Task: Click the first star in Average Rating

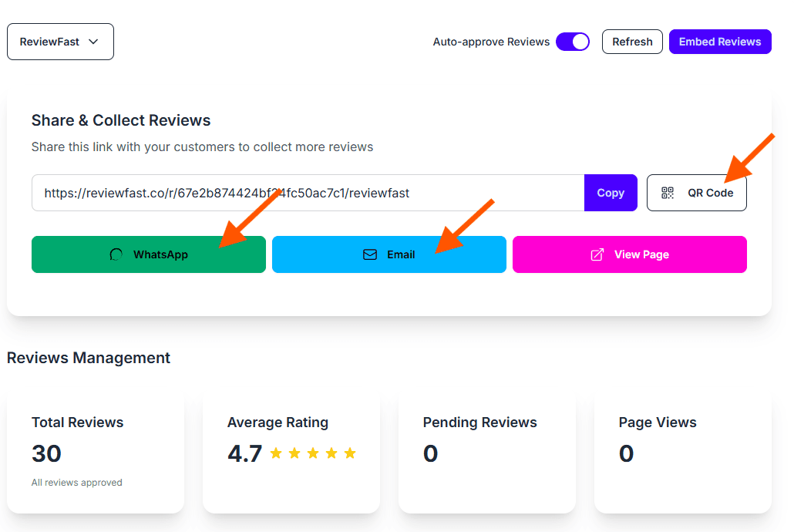Action: [276, 453]
